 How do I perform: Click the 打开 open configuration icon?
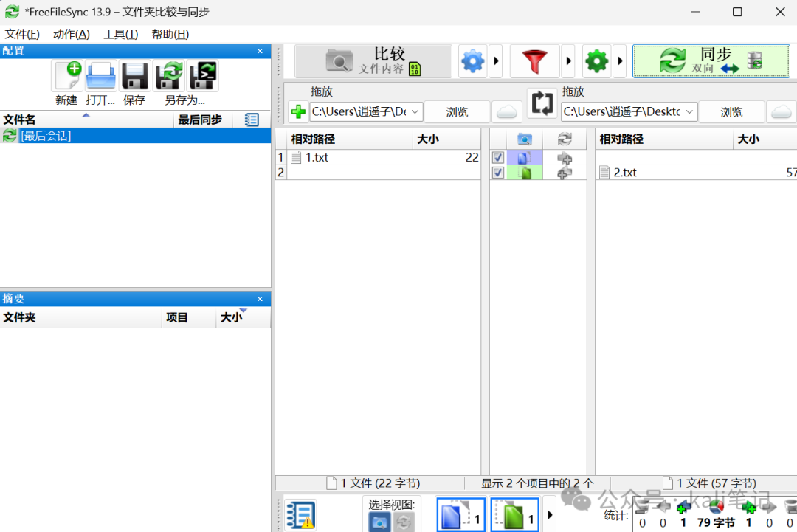pyautogui.click(x=100, y=76)
